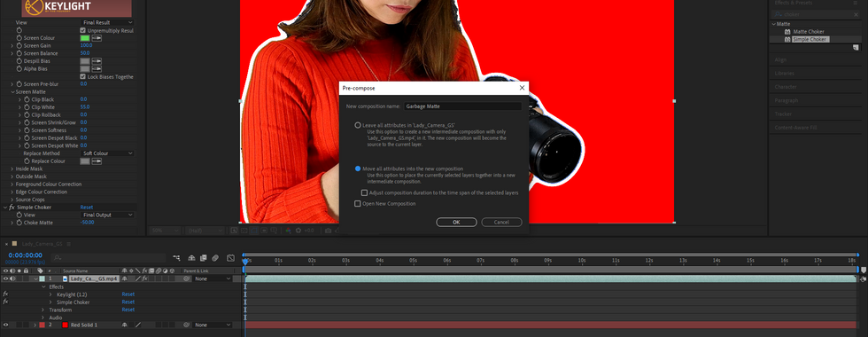Open the Effects & Presets panel menu
The height and width of the screenshot is (337, 868).
(856, 3)
